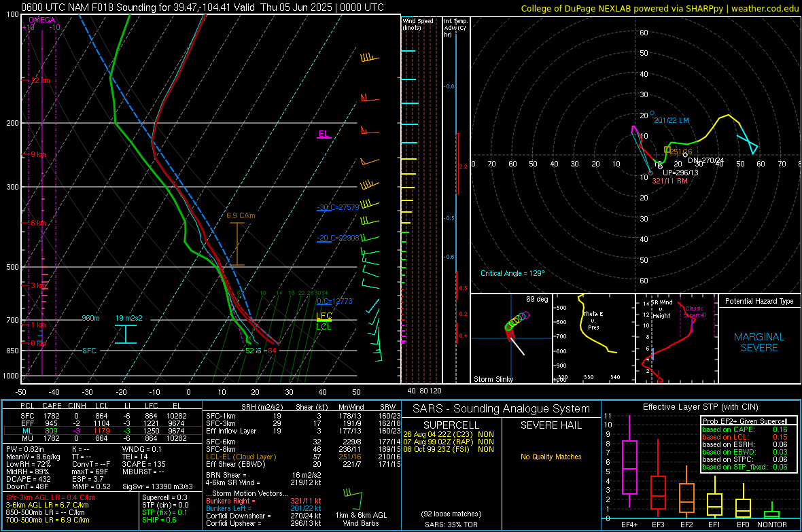The image size is (802, 532).
Task: Click the Classic Supercell annotation
Action: 695,312
